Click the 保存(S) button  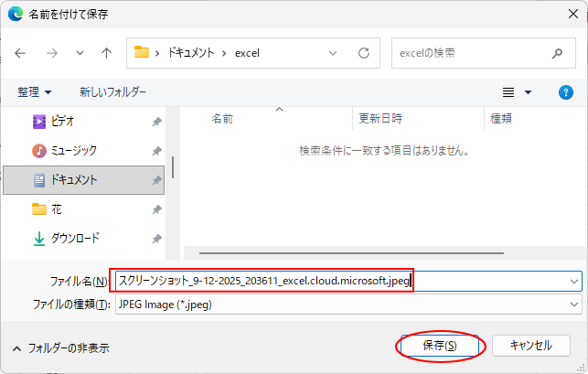tap(440, 346)
